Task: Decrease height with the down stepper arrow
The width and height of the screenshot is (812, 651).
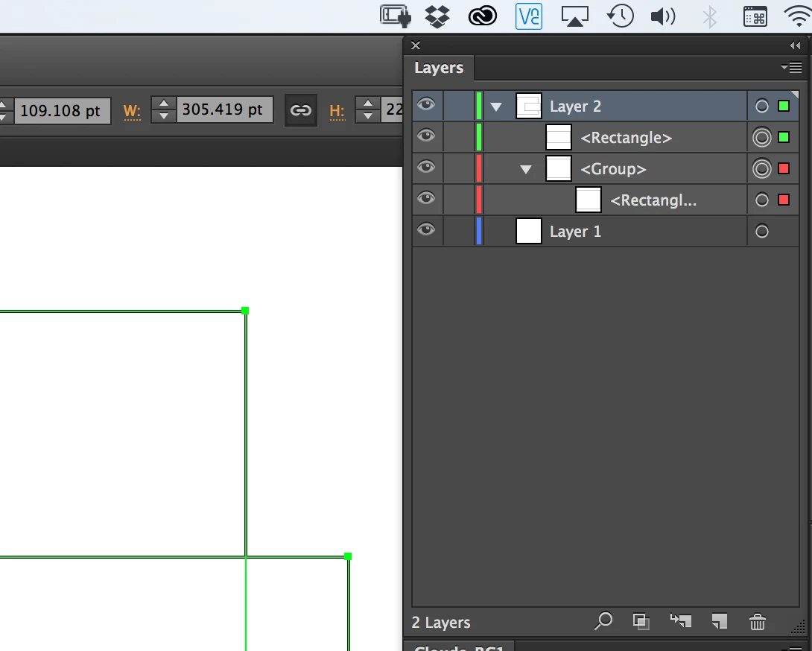Action: pyautogui.click(x=368, y=116)
